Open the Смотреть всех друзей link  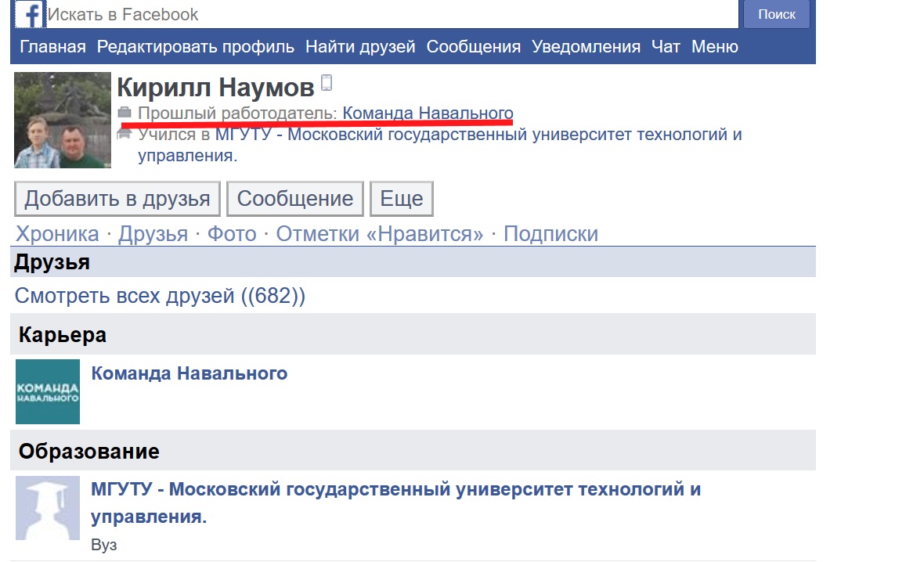coord(160,297)
